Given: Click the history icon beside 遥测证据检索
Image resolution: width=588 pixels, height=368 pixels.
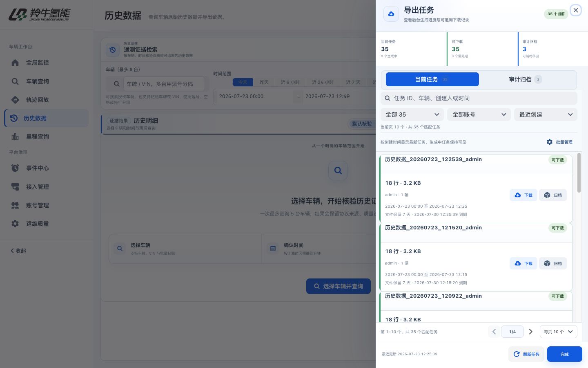Looking at the screenshot, I should click(113, 50).
